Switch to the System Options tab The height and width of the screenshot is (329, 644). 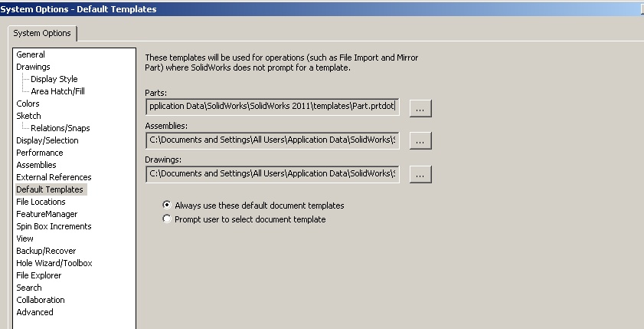point(42,33)
